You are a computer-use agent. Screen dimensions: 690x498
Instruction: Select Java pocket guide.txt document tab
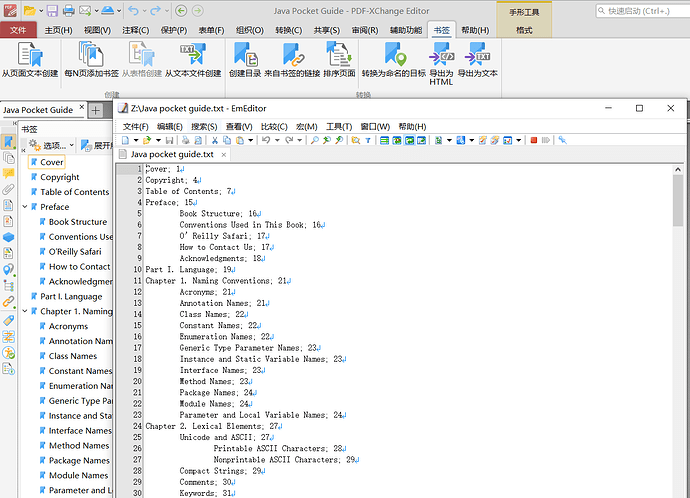coord(172,154)
